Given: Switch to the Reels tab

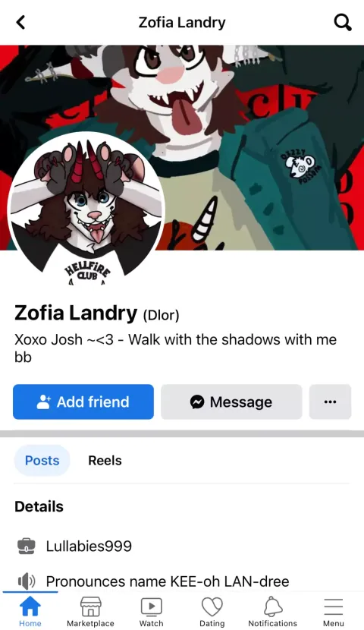Looking at the screenshot, I should (x=105, y=461).
